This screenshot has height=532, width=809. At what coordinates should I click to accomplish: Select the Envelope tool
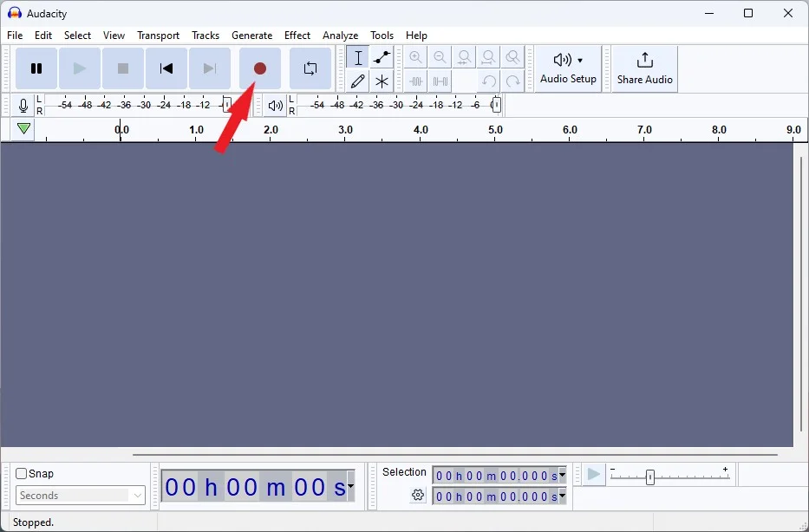pos(381,57)
